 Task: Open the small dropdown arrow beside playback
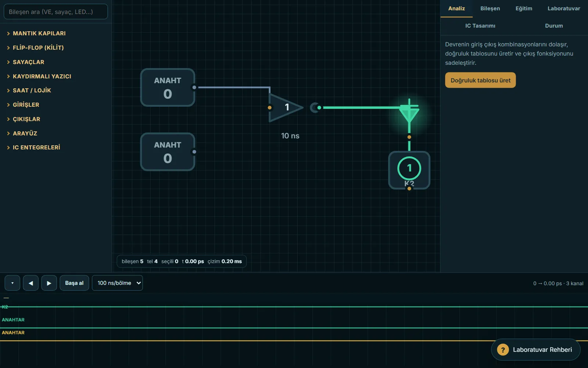12,283
